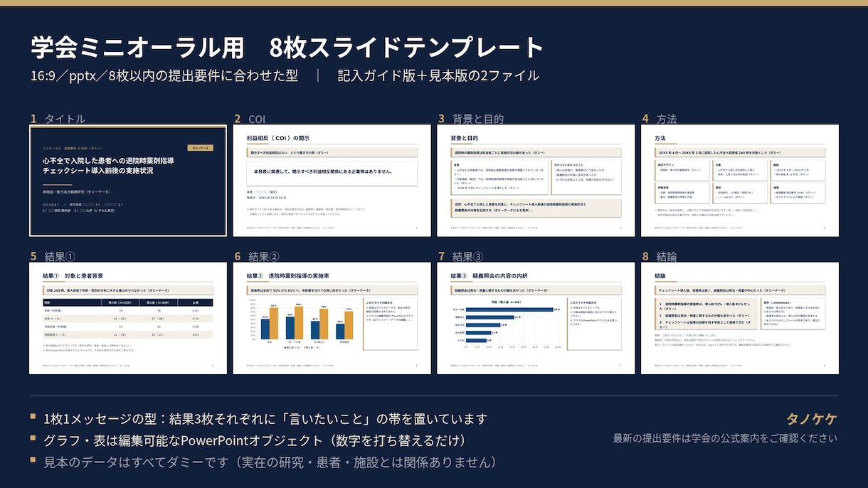Select the 結果① patient table slide
The height and width of the screenshot is (488, 868).
click(x=128, y=318)
